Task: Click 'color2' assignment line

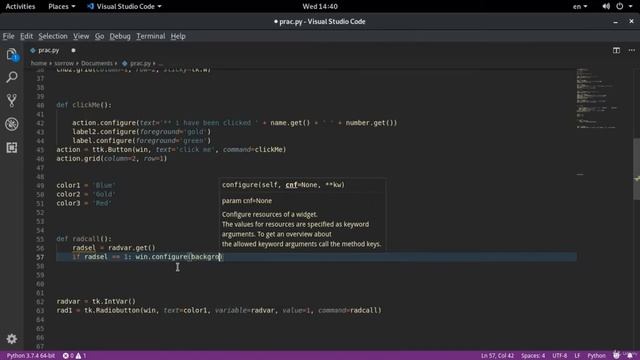Action: point(86,194)
